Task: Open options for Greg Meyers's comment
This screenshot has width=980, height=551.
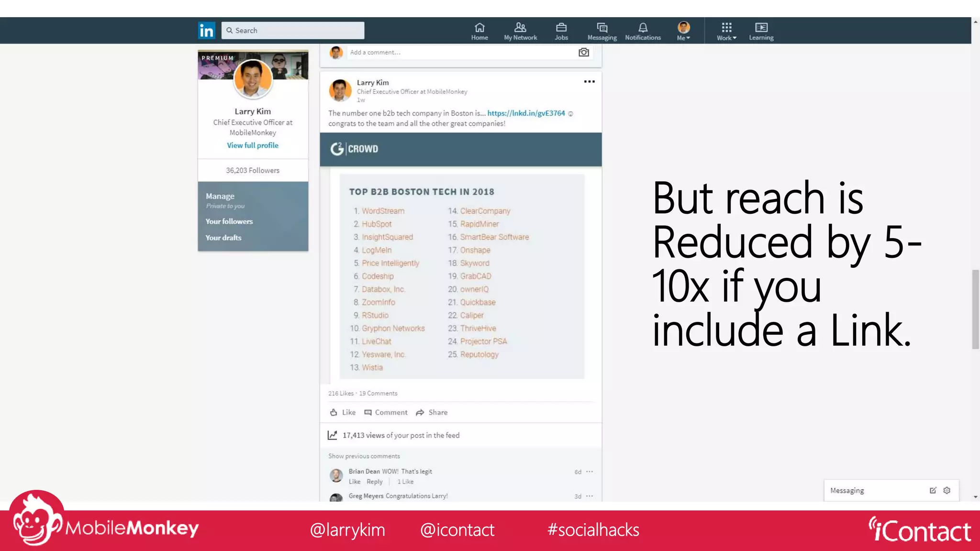Action: [x=590, y=496]
